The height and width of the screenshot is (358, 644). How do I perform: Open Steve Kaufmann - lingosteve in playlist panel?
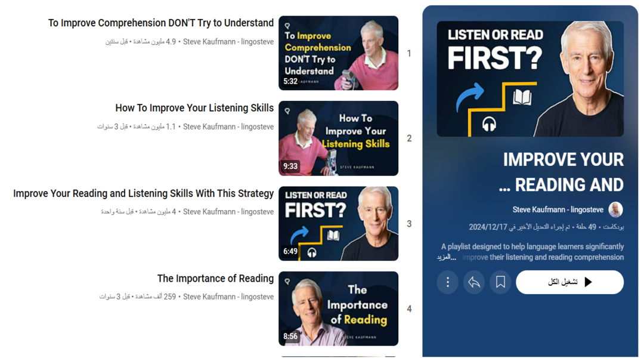click(558, 209)
